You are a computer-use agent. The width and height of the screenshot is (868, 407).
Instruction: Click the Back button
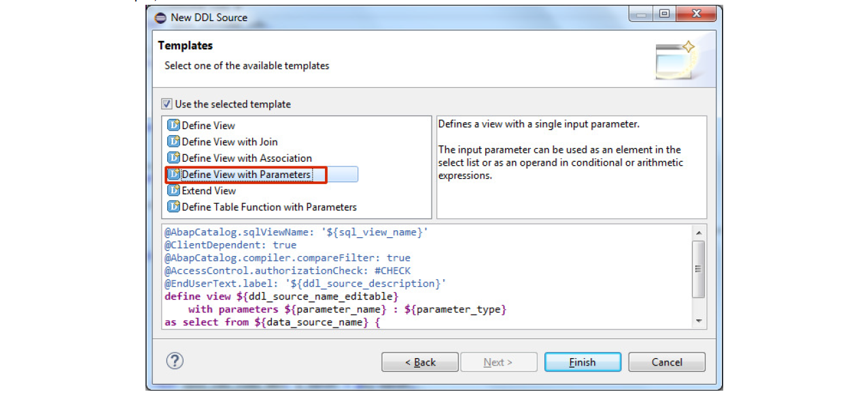pos(419,361)
